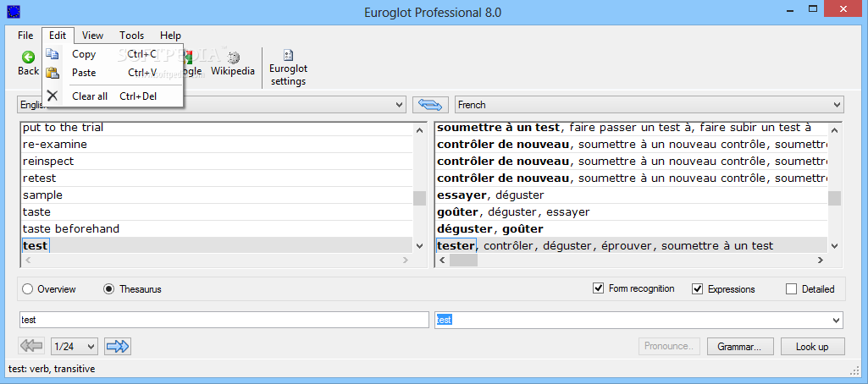Select the 'reinspect' entry
The image size is (868, 384).
pos(217,162)
